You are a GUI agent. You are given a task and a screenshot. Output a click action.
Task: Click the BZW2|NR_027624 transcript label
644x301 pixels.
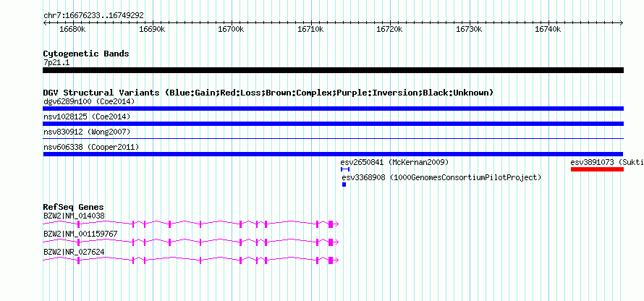(x=74, y=252)
